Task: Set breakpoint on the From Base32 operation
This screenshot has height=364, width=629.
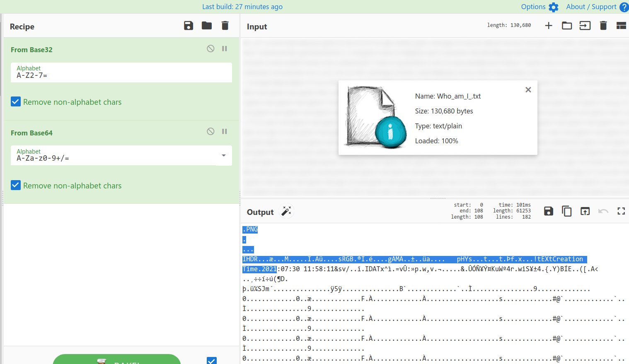Action: point(225,48)
